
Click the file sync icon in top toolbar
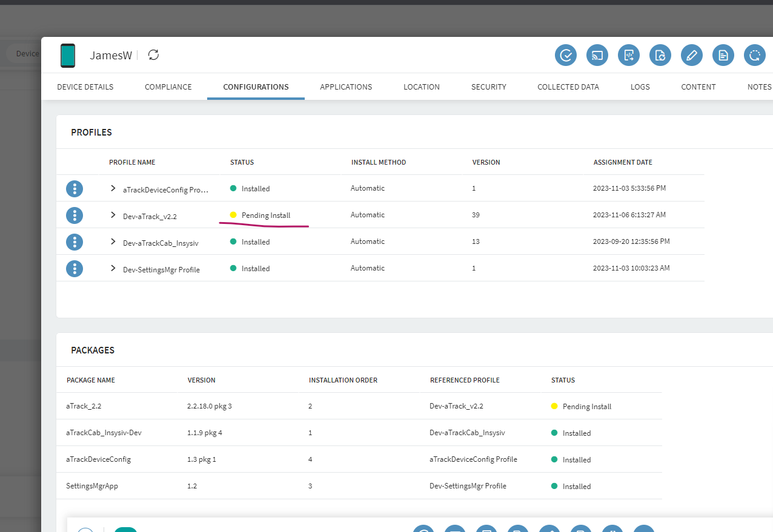click(660, 55)
